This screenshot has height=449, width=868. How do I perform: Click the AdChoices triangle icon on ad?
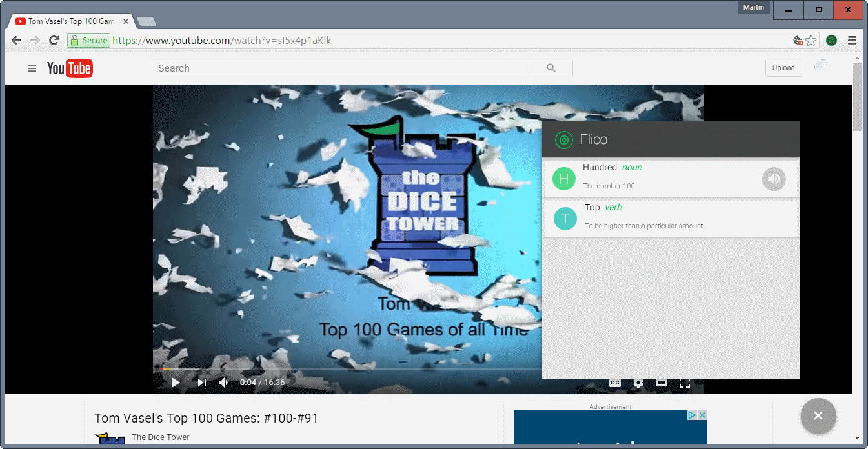(692, 415)
